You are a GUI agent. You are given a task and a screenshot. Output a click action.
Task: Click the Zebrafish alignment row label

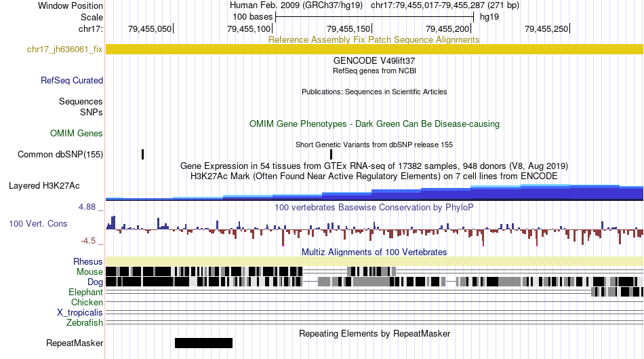(x=85, y=323)
